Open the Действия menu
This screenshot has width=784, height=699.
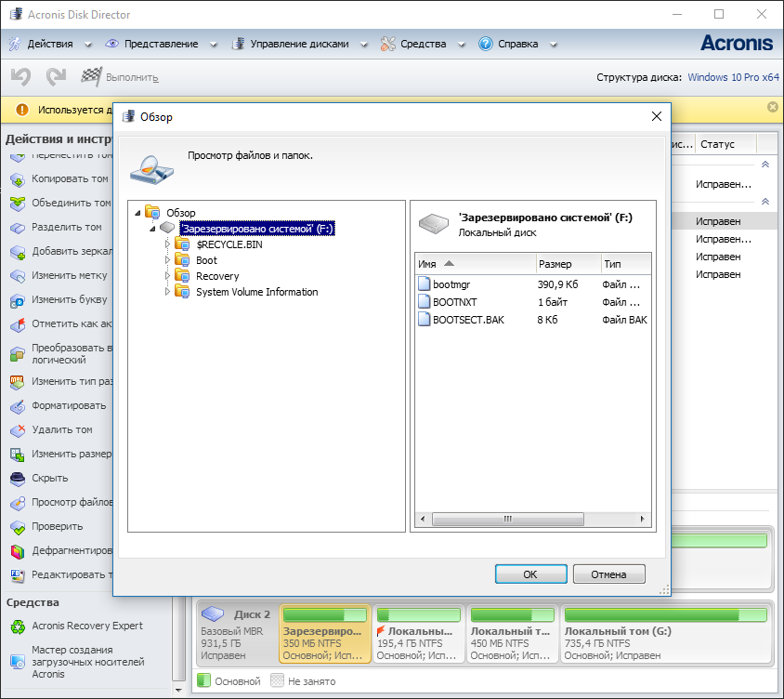tap(50, 44)
